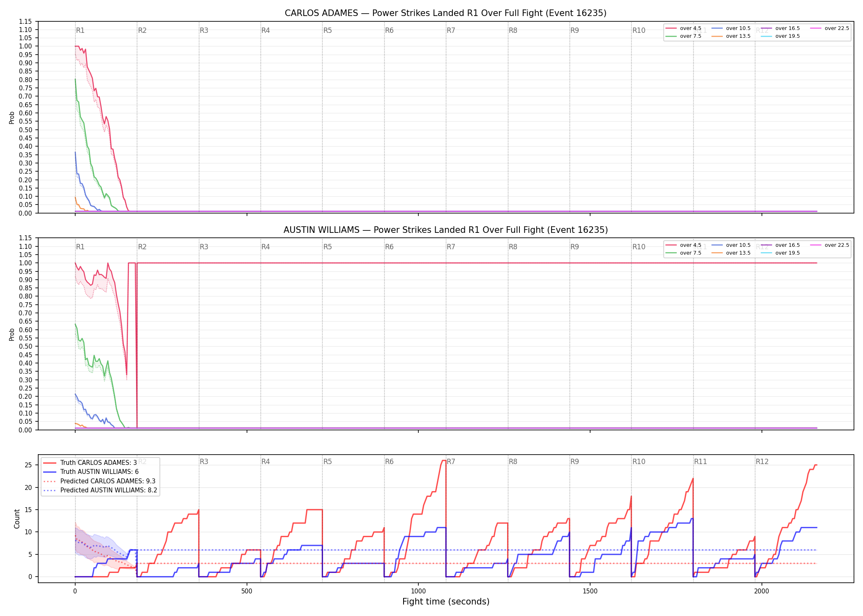The width and height of the screenshot is (863, 616).
Task: Click R1 round marker in Austin Williams chart
Action: click(x=80, y=247)
